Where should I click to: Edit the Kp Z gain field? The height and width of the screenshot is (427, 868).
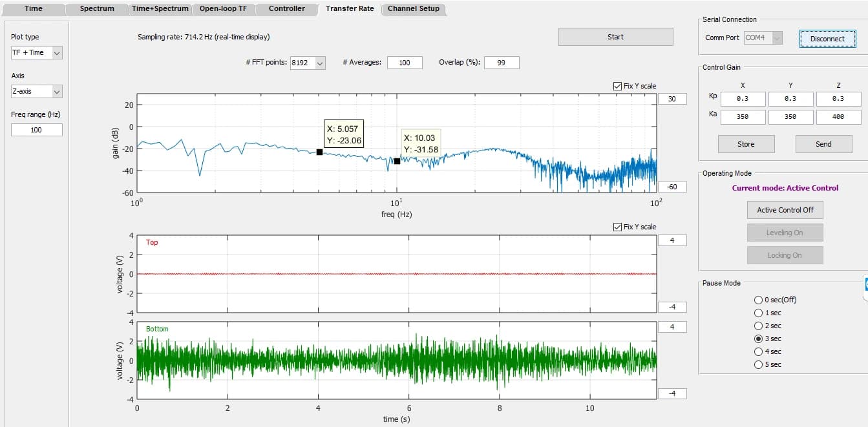(x=838, y=99)
